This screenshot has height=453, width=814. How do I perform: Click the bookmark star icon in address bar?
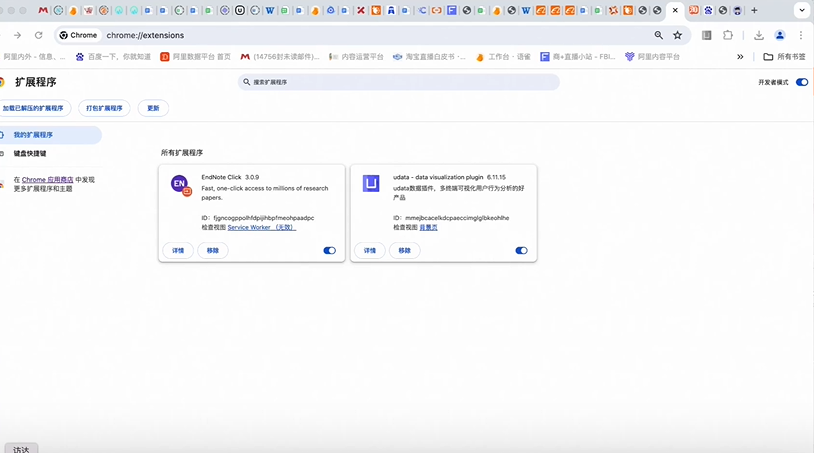[677, 35]
